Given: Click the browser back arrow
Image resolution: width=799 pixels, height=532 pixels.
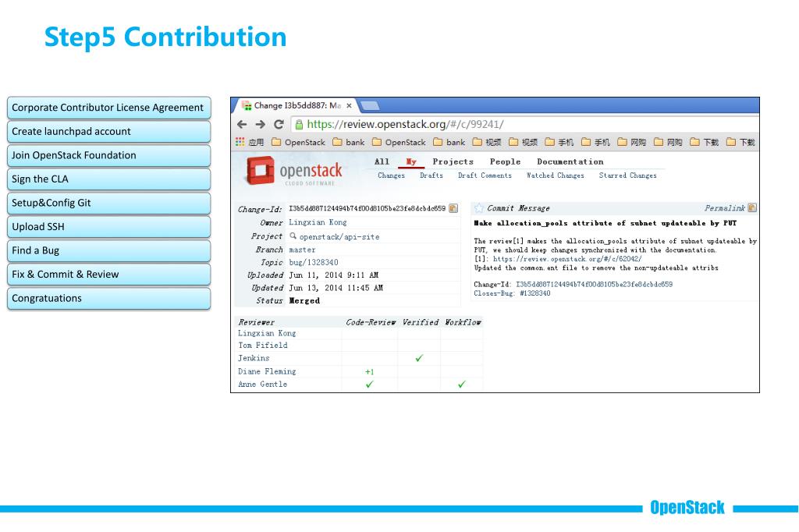Looking at the screenshot, I should pyautogui.click(x=242, y=124).
